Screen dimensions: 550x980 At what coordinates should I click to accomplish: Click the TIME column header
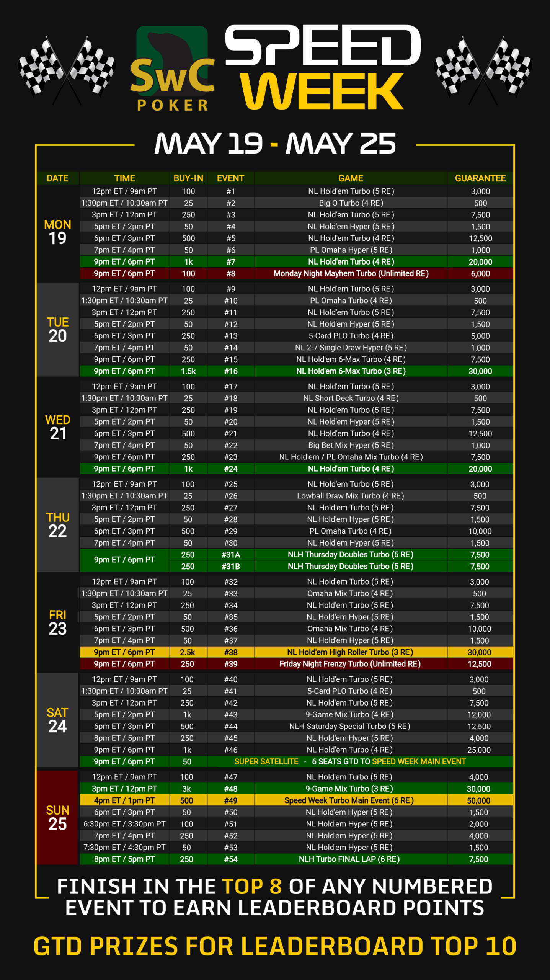[x=124, y=178]
